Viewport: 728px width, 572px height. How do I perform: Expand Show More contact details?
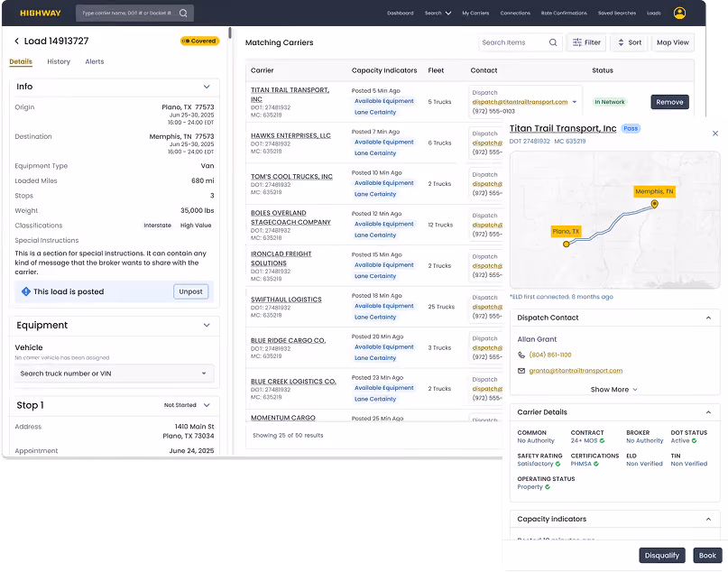[x=613, y=389]
